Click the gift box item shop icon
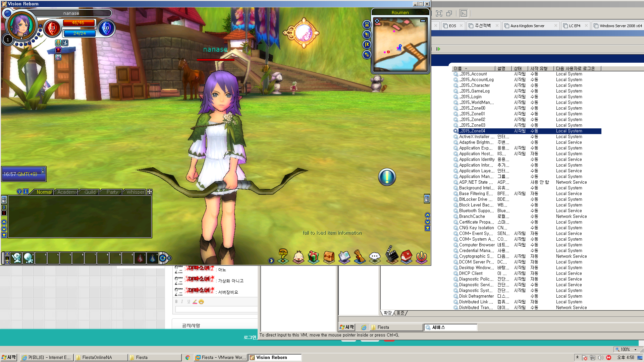The height and width of the screenshot is (362, 644). [x=313, y=257]
